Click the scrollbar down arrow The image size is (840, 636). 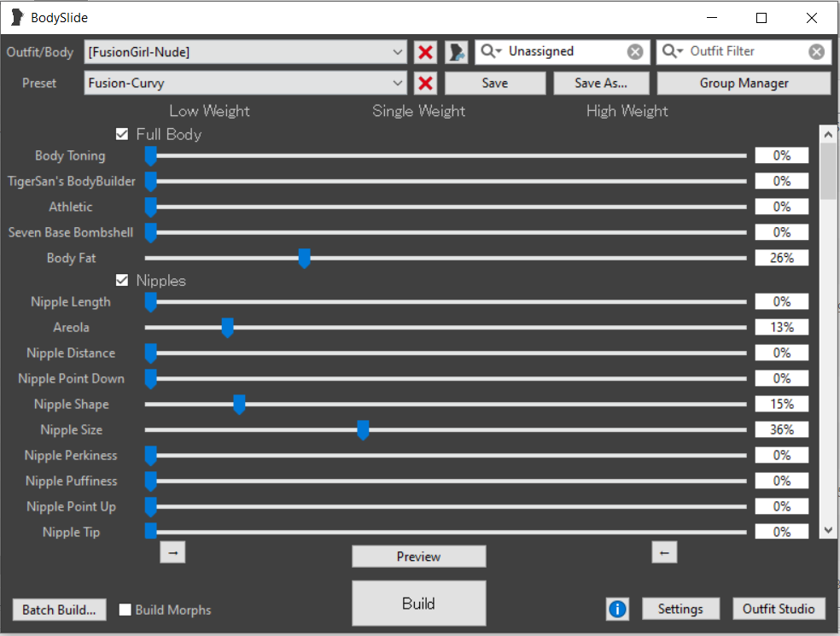click(x=828, y=530)
